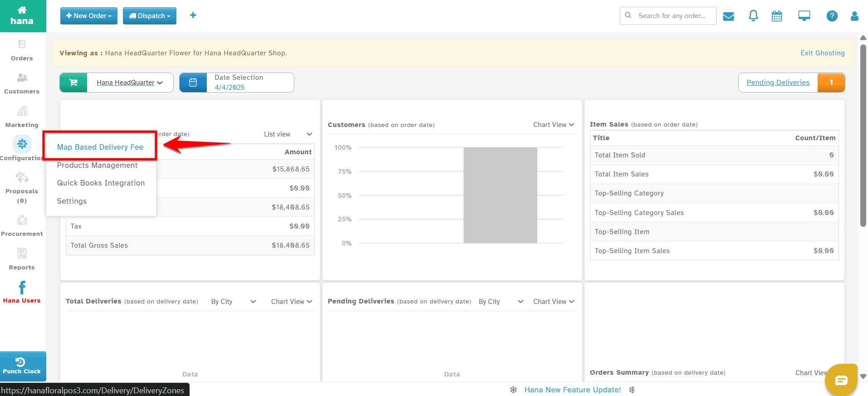Open the Reports sidebar icon
The image size is (868, 396).
22,253
